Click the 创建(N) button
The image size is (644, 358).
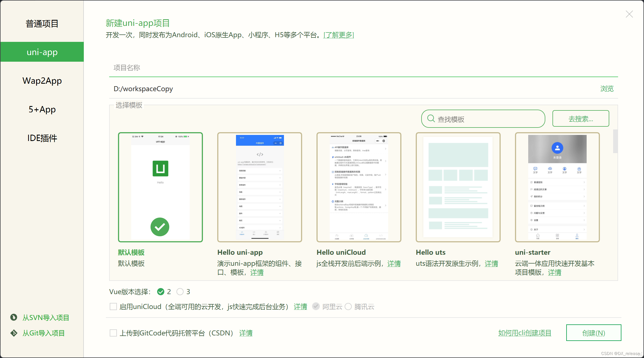pyautogui.click(x=593, y=333)
